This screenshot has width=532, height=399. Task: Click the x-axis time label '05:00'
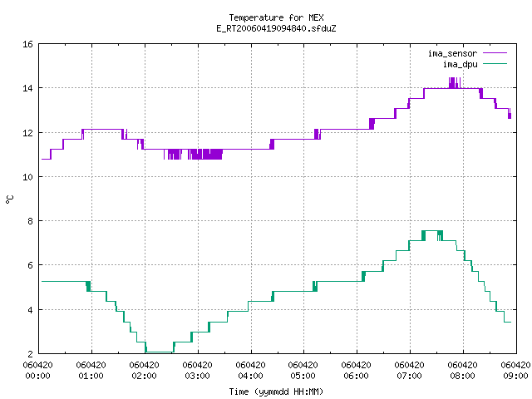(303, 376)
